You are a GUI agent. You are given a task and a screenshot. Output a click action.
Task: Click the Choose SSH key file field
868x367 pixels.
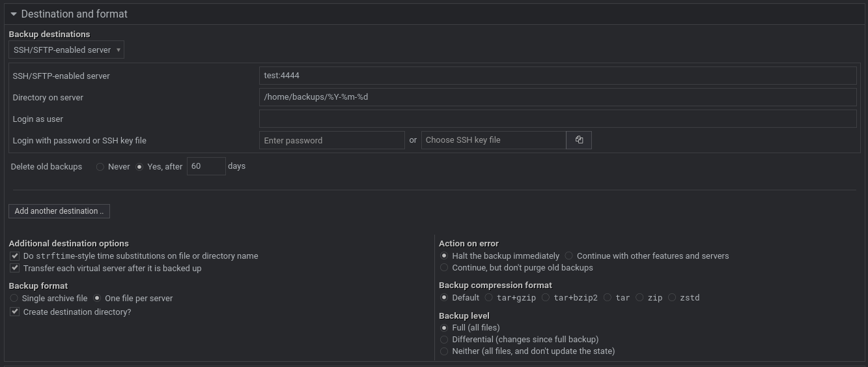[494, 140]
